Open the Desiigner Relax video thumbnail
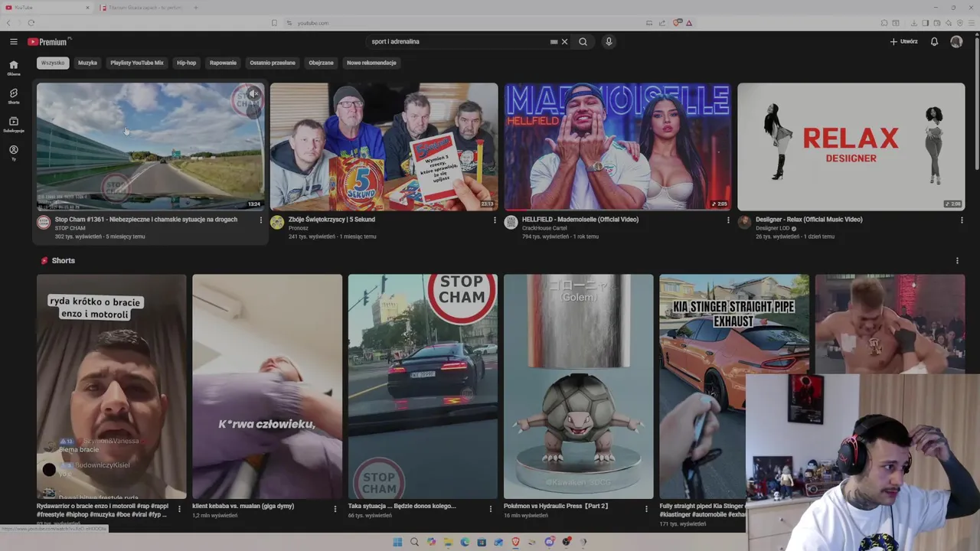Viewport: 980px width, 551px height. click(x=851, y=146)
